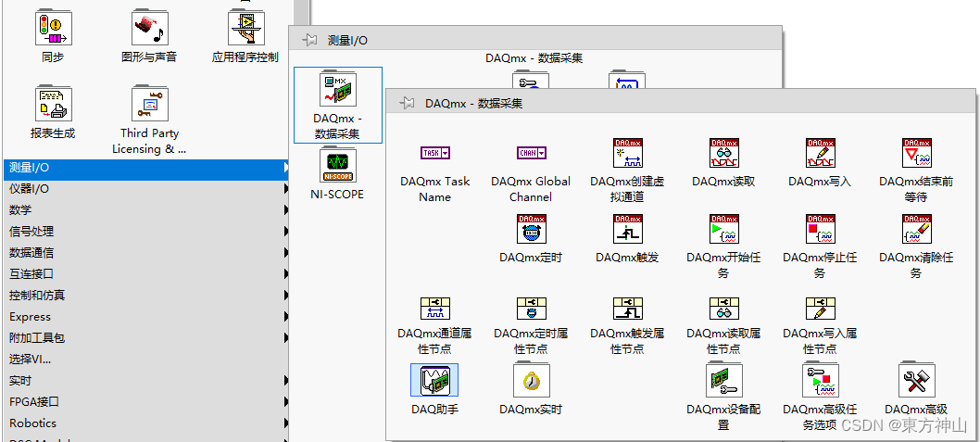
Task: Open DAQmx设备配置 subpalette
Action: click(x=724, y=380)
